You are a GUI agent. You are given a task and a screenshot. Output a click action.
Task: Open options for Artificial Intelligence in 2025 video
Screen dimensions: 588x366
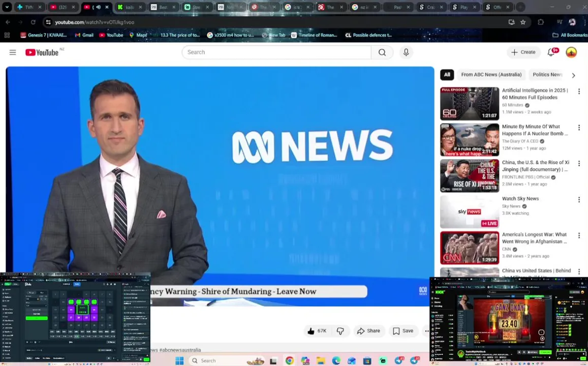click(579, 91)
